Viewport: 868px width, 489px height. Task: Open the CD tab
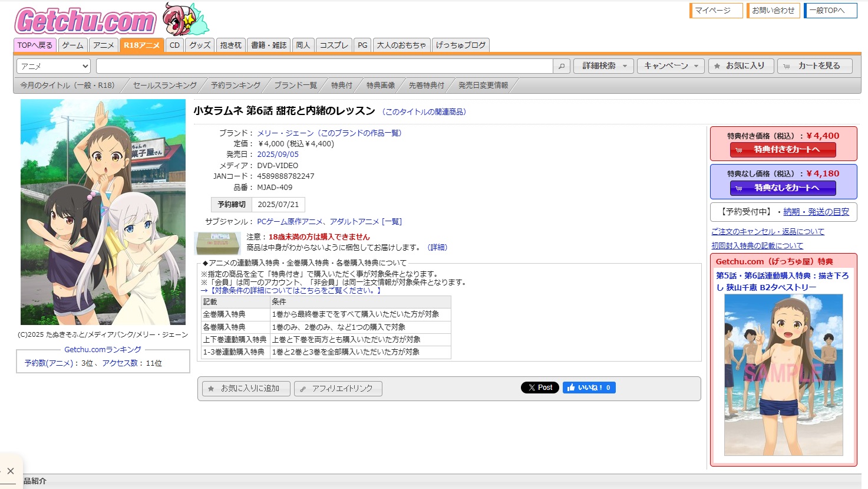174,45
